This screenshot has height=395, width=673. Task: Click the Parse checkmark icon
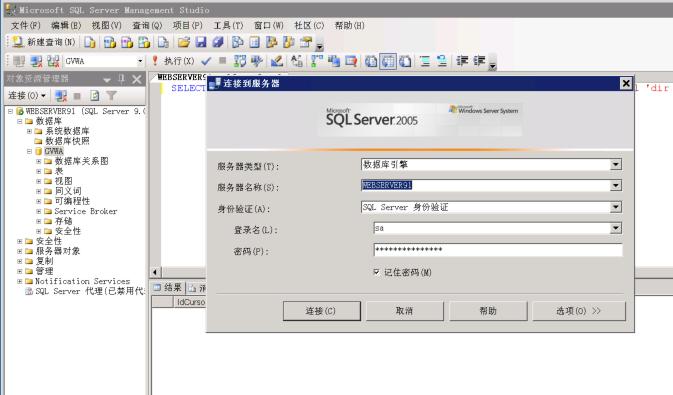point(206,61)
